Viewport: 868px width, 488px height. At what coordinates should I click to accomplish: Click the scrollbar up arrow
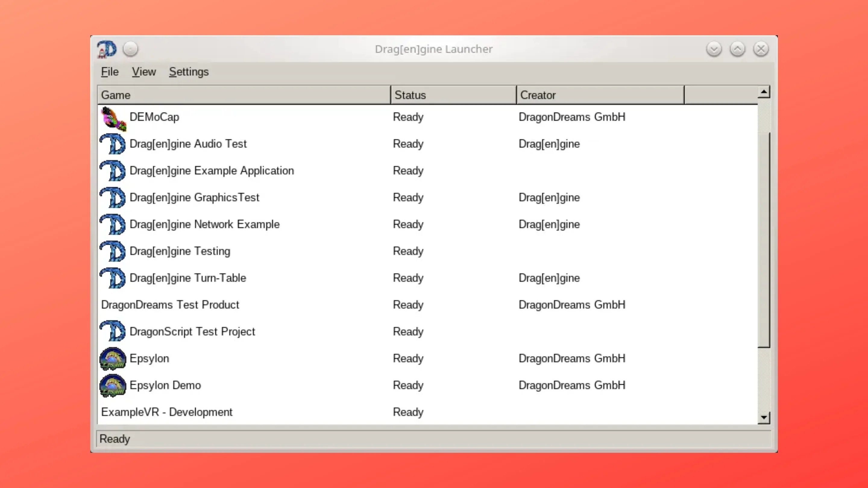coord(763,91)
